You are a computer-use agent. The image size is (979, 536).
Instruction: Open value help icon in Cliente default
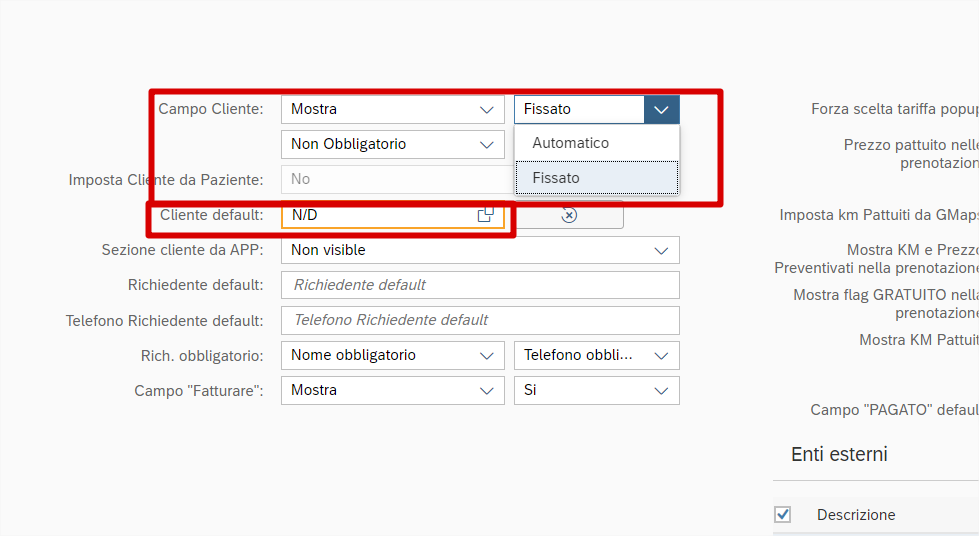coord(485,215)
